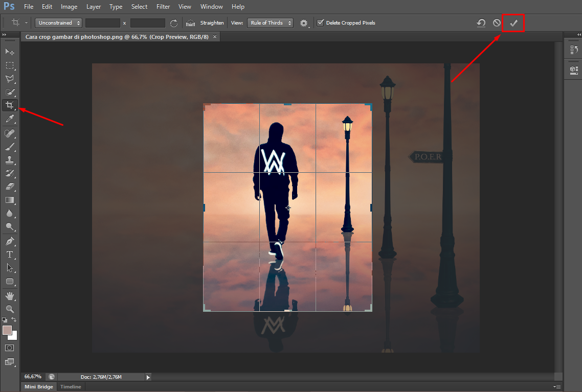
Task: Select the Polygonal Lasso tool
Action: click(x=10, y=79)
